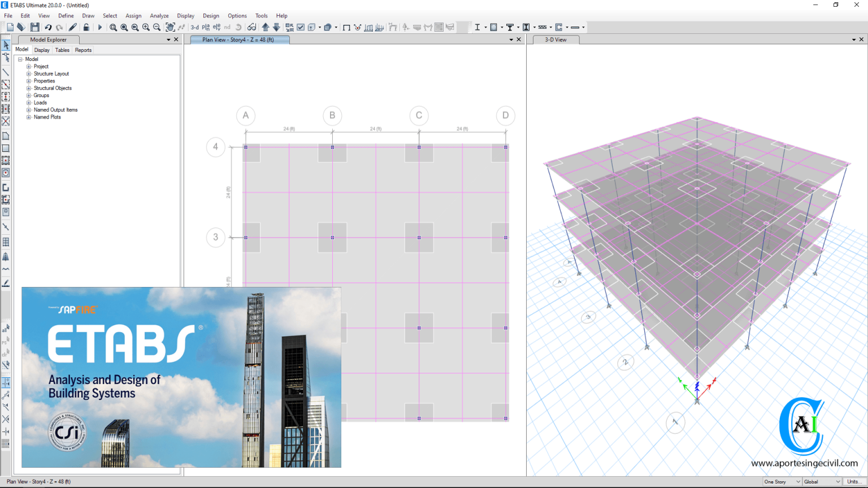Image resolution: width=868 pixels, height=488 pixels.
Task: Click the Run Analysis play icon
Action: coord(100,27)
